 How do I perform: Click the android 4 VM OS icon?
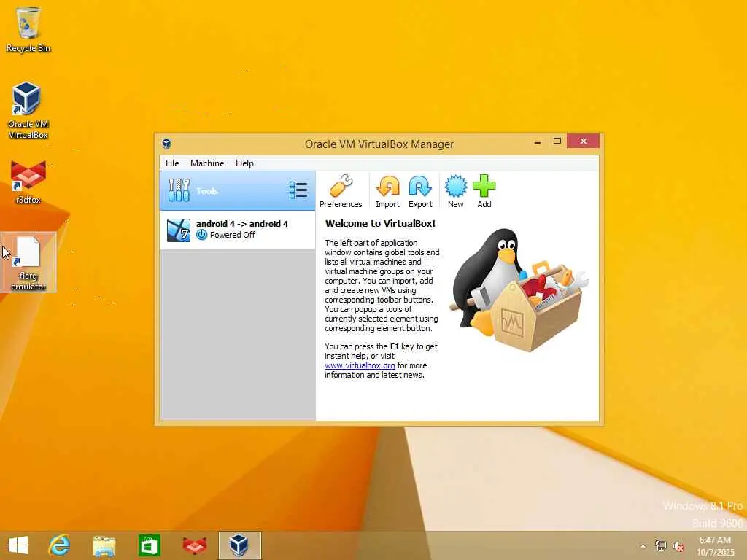pyautogui.click(x=179, y=230)
